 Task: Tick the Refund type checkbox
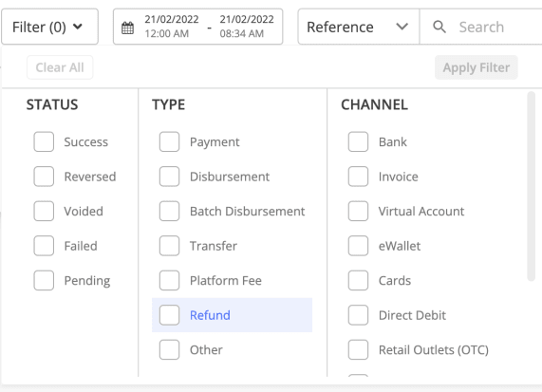click(169, 315)
